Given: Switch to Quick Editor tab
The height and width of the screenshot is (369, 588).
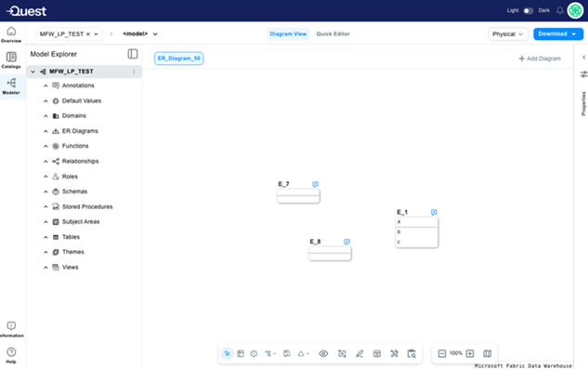Looking at the screenshot, I should tap(333, 33).
